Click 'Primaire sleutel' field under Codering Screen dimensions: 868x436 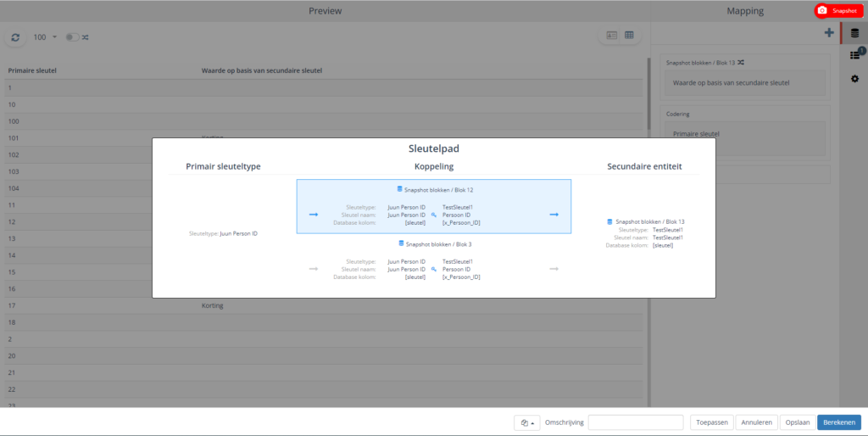coord(745,138)
